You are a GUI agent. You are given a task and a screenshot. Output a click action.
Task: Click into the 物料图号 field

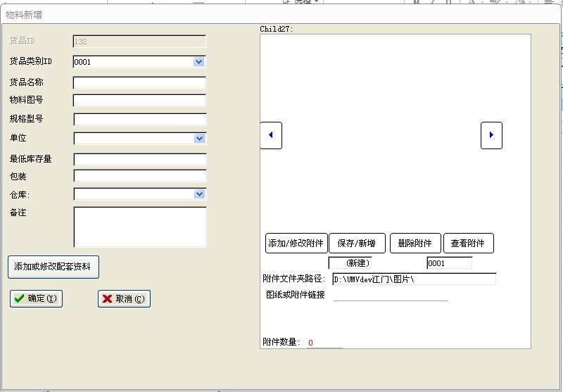[139, 100]
